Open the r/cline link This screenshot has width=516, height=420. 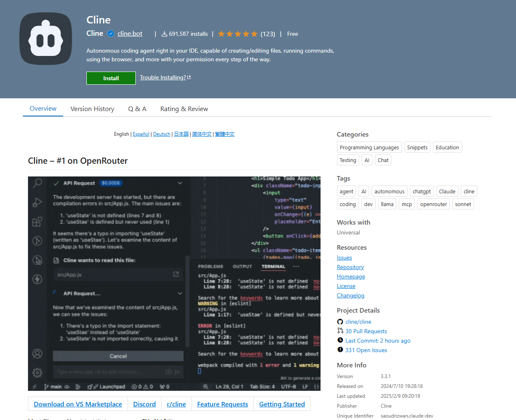(177, 404)
